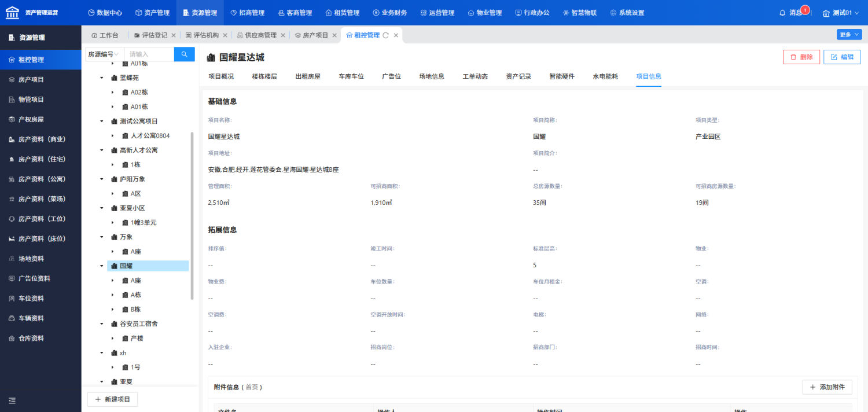Close the 租控管理 tab
This screenshot has width=868, height=412.
point(396,35)
